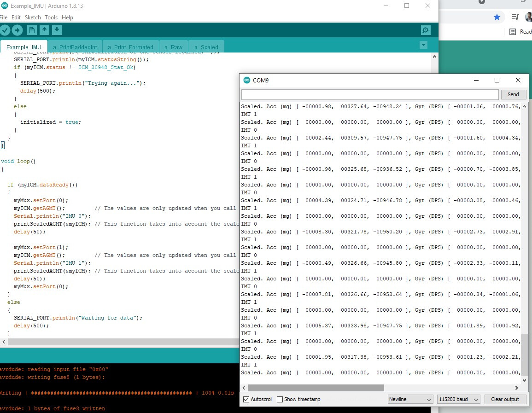
Task: Click the Upload arrow icon
Action: pyautogui.click(x=17, y=30)
